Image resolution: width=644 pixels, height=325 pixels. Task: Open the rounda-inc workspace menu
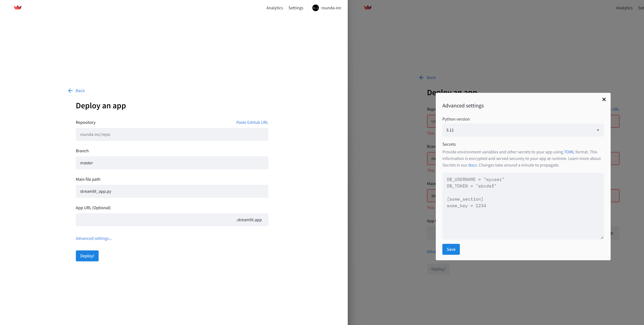coord(331,8)
